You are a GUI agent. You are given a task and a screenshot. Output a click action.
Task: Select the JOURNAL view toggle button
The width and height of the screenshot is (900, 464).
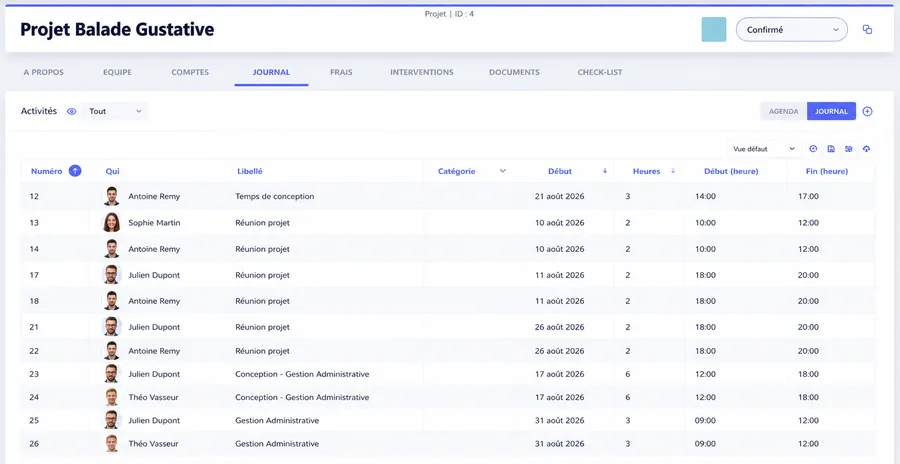tap(831, 111)
